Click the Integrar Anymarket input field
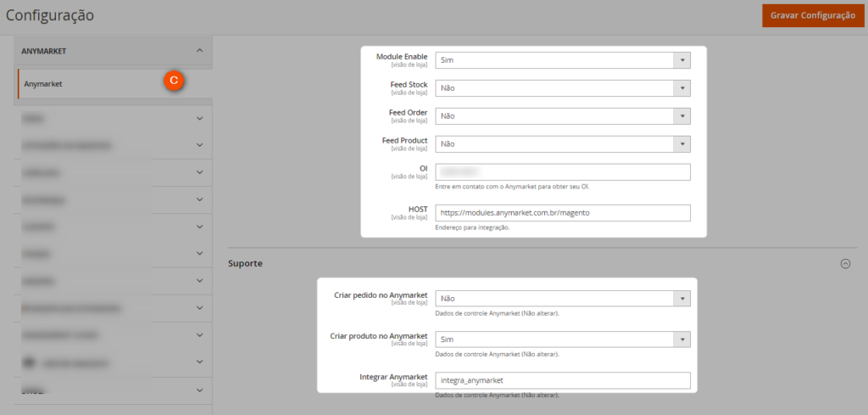 pyautogui.click(x=563, y=380)
